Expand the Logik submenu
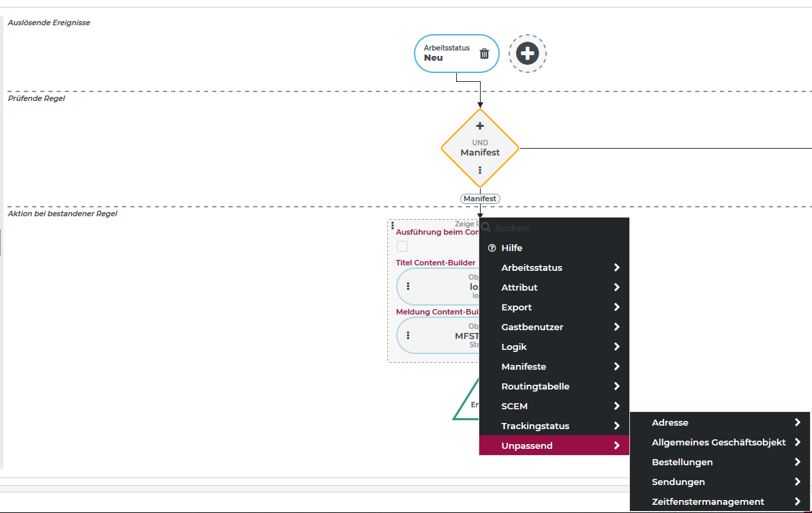 point(616,347)
